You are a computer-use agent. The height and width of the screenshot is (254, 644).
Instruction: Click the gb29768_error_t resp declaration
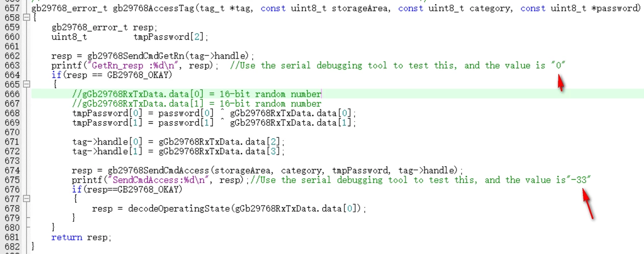click(105, 27)
